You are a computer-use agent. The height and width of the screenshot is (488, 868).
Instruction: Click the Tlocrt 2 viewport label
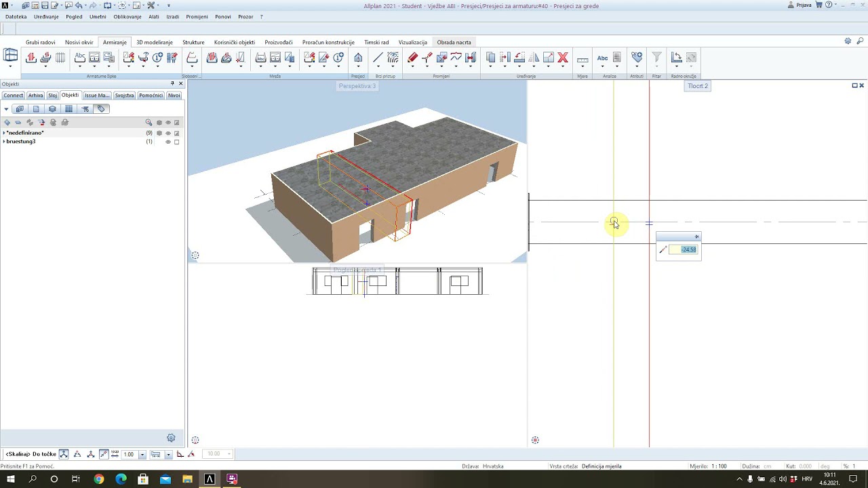coord(698,86)
